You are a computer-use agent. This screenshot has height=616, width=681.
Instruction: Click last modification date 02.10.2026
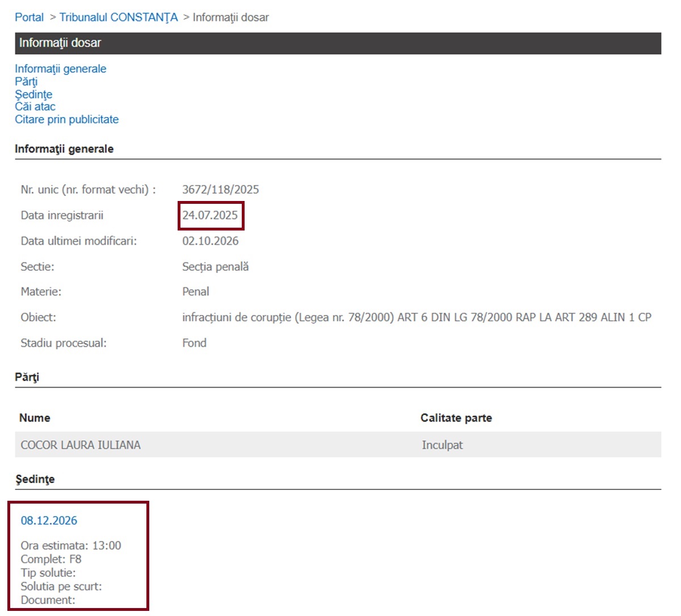(x=211, y=241)
